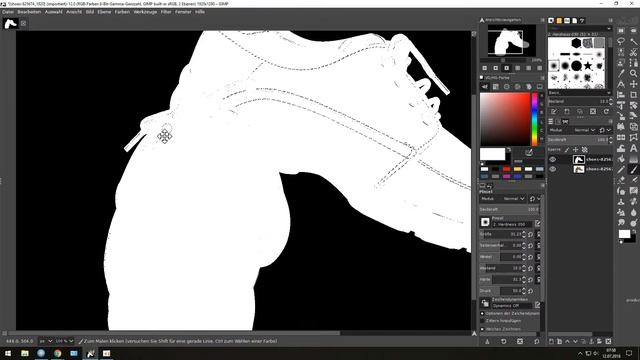
Task: Open the status bar unit dropdown
Action: 46,341
